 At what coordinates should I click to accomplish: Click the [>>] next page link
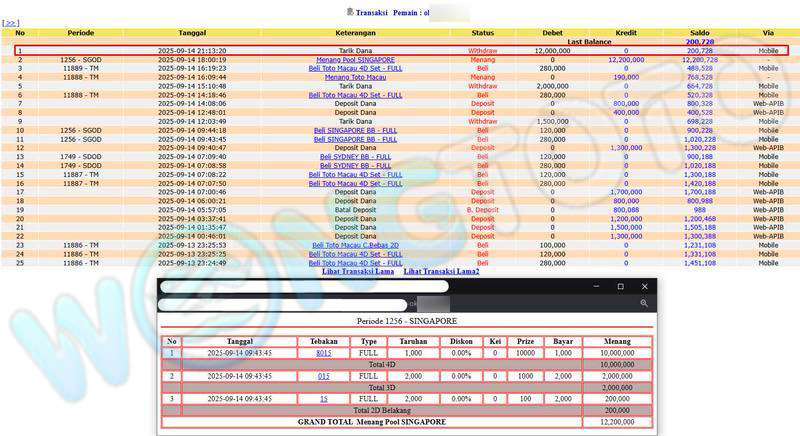[11, 22]
